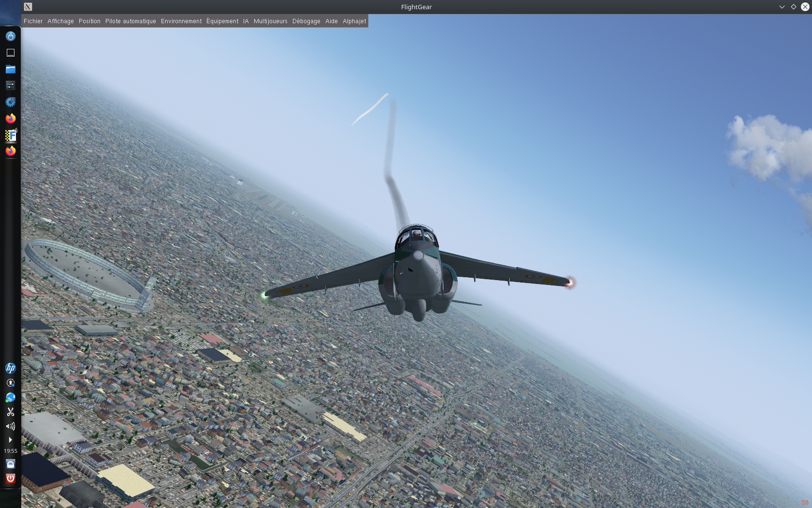Click the 19:55 clock in the panel
The image size is (812, 508).
tap(10, 451)
